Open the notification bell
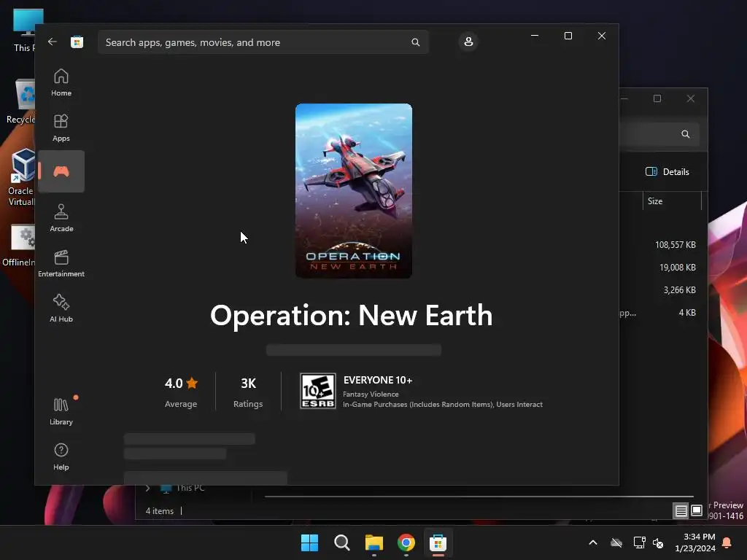The width and height of the screenshot is (747, 560). pos(727,542)
